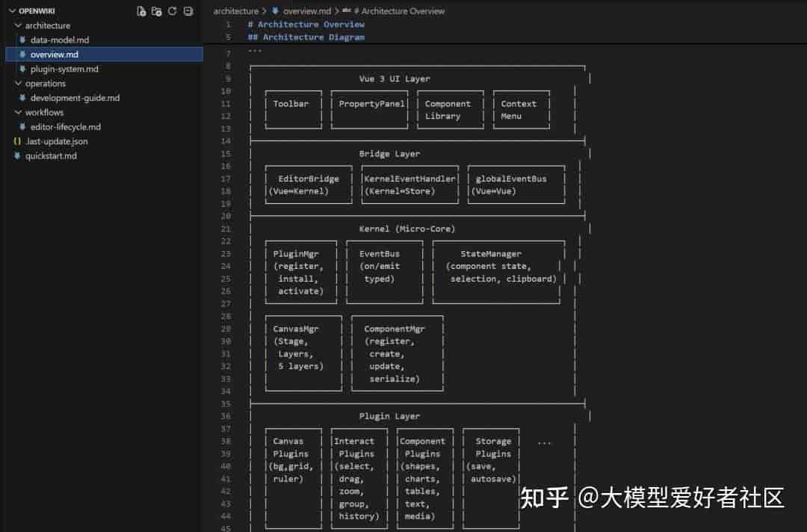Screen dimensions: 807x532
Task: Collapse the operations folder chevron
Action: (19, 84)
